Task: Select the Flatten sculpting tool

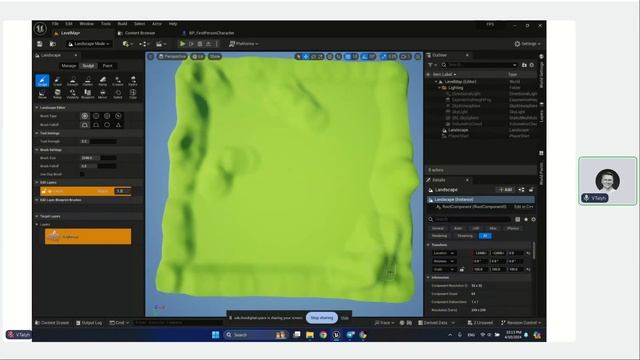Action: coord(87,81)
